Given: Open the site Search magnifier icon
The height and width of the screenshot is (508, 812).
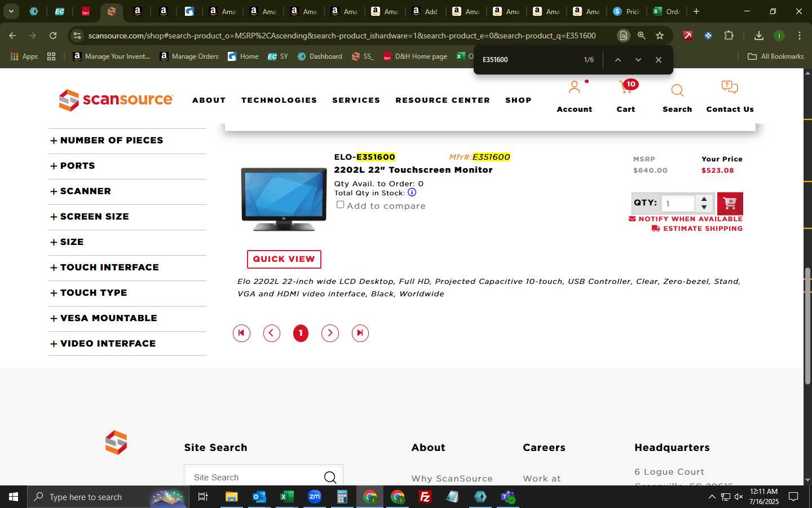Looking at the screenshot, I should pyautogui.click(x=677, y=90).
